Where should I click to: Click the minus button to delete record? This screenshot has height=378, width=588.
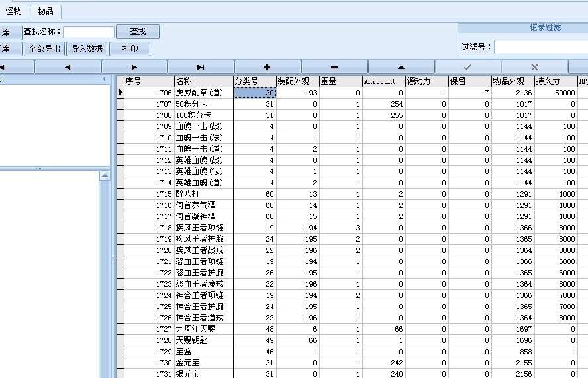pos(334,67)
